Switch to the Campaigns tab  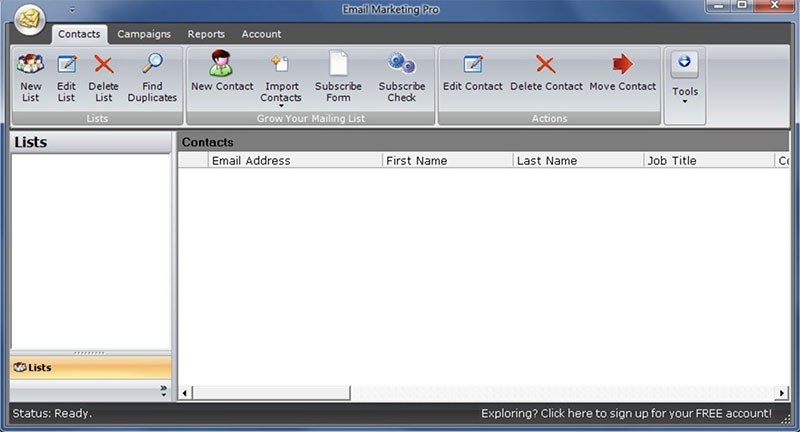(x=144, y=34)
